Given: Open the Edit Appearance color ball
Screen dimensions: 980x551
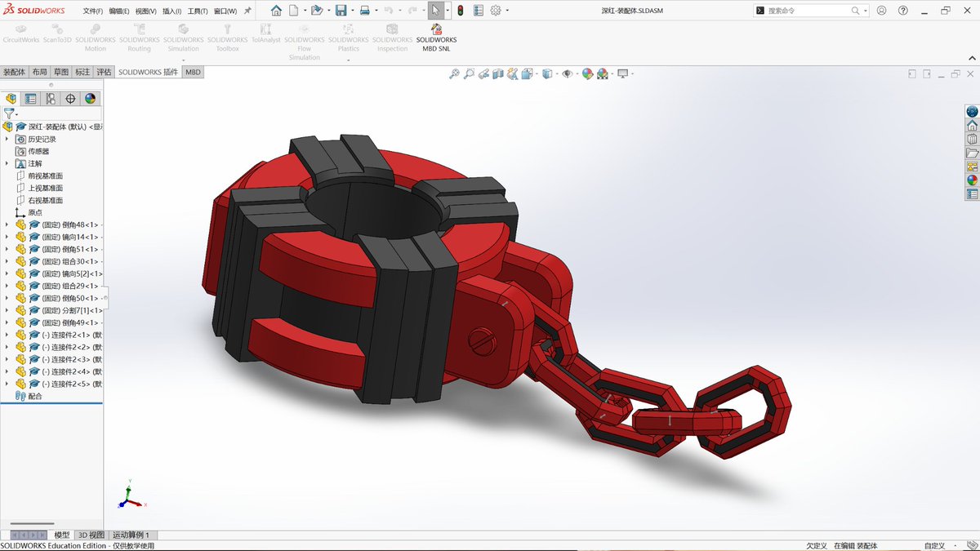Looking at the screenshot, I should [x=587, y=73].
